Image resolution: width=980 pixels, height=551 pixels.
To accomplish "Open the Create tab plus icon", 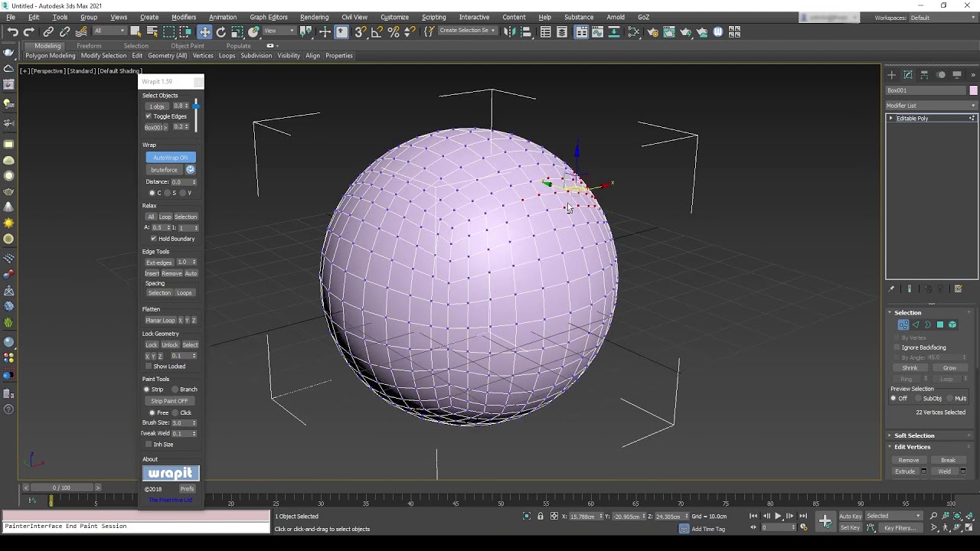I will (891, 74).
